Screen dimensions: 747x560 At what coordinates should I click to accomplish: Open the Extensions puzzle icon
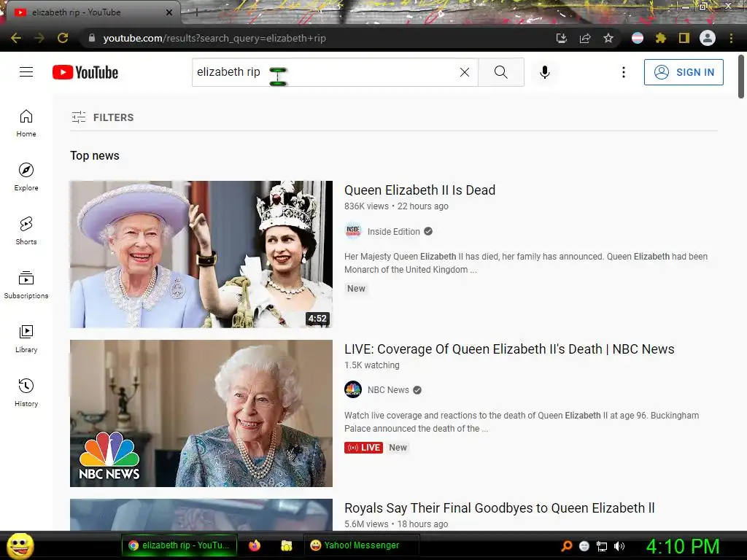[x=660, y=38]
